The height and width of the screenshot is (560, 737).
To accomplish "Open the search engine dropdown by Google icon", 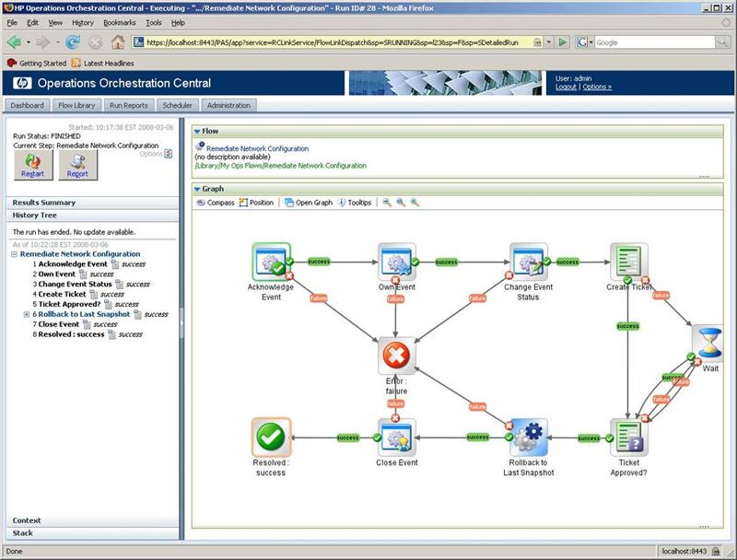I will 591,42.
